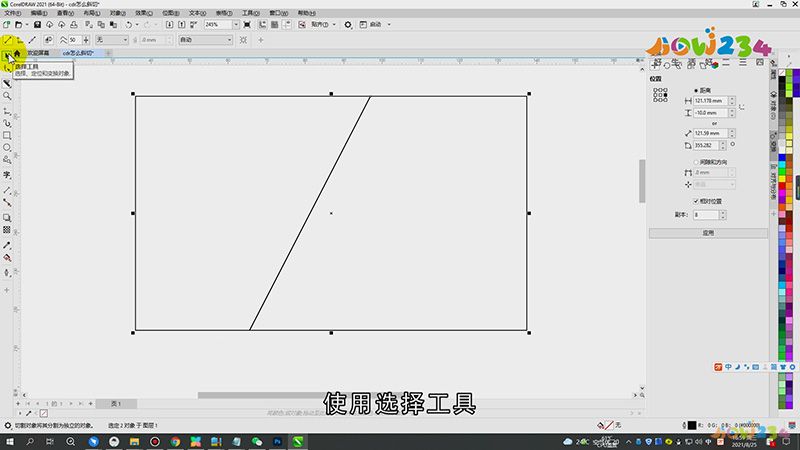This screenshot has height=450, width=800.
Task: Click the 应用 Apply button
Action: (x=708, y=233)
